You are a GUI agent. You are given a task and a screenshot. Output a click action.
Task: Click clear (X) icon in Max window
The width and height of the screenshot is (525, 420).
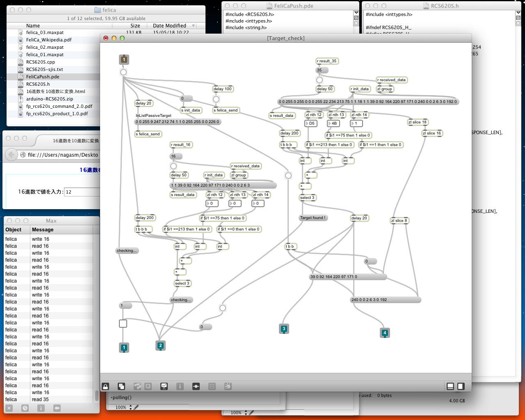[9, 408]
